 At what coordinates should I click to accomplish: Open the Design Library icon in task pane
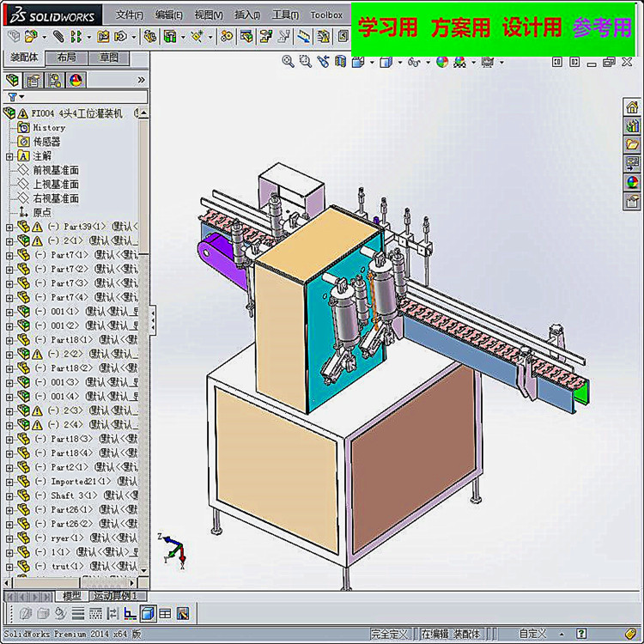(632, 125)
